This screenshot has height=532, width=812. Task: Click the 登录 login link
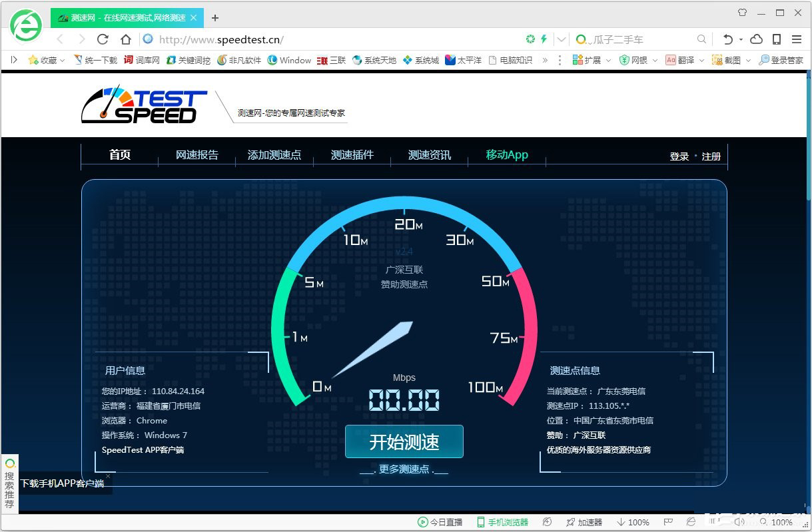pos(679,156)
